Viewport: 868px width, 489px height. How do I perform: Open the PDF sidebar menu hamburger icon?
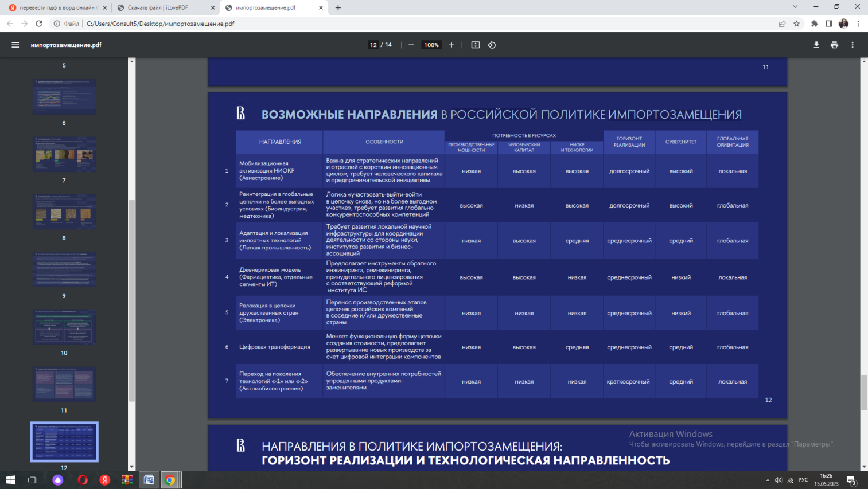click(15, 45)
